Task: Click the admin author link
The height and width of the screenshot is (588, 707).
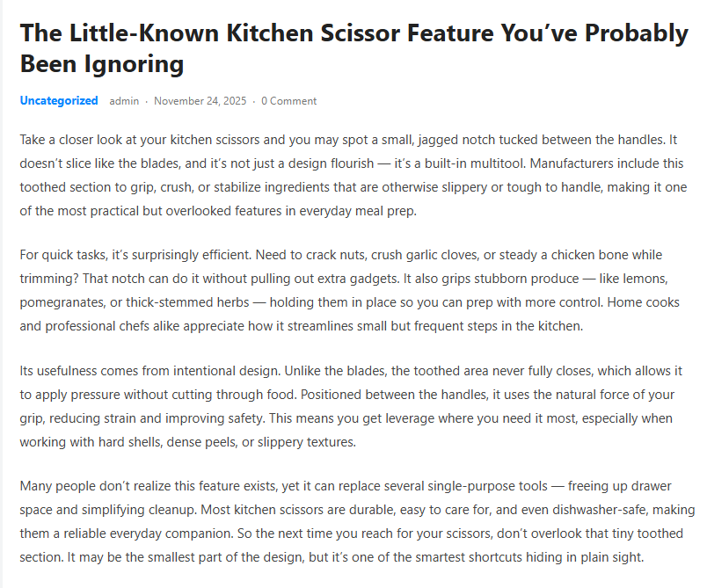Action: [x=124, y=101]
